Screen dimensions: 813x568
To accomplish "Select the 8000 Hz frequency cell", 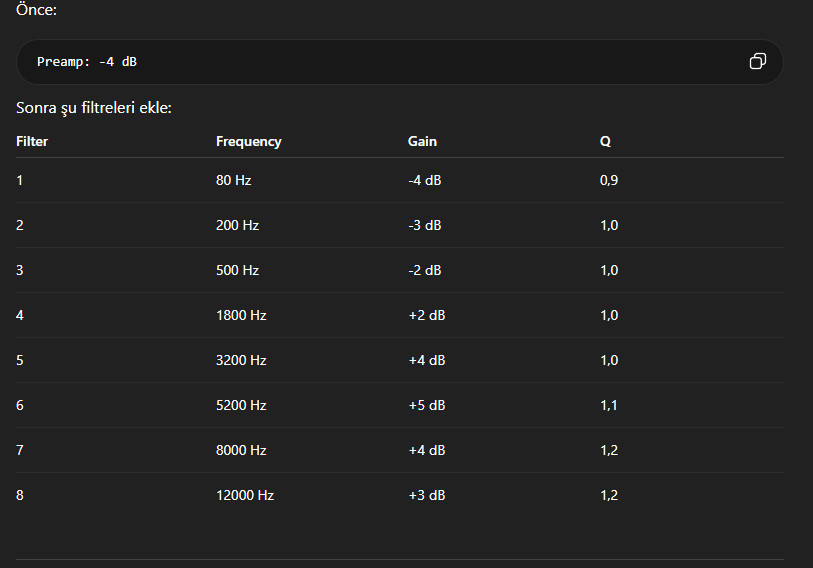I will 241,450.
